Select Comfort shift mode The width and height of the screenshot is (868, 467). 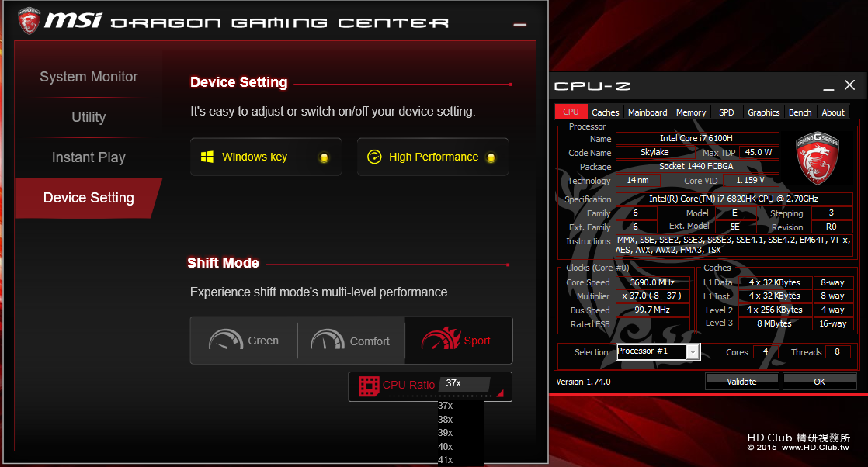point(351,341)
